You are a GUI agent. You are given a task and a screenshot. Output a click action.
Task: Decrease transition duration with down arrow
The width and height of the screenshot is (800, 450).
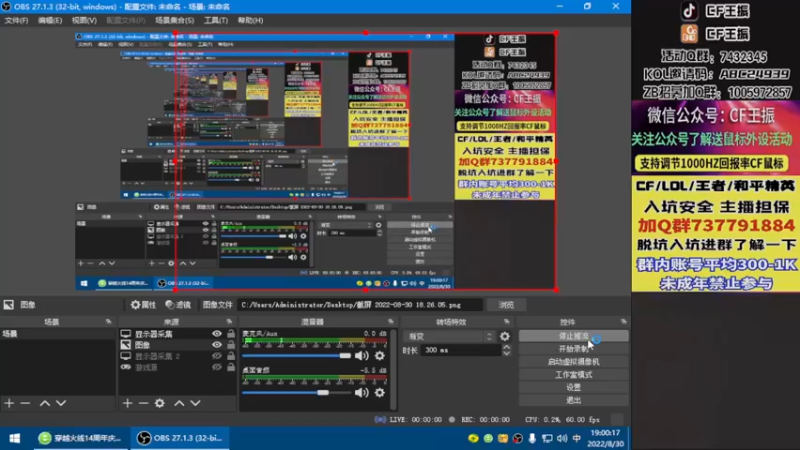pos(506,353)
